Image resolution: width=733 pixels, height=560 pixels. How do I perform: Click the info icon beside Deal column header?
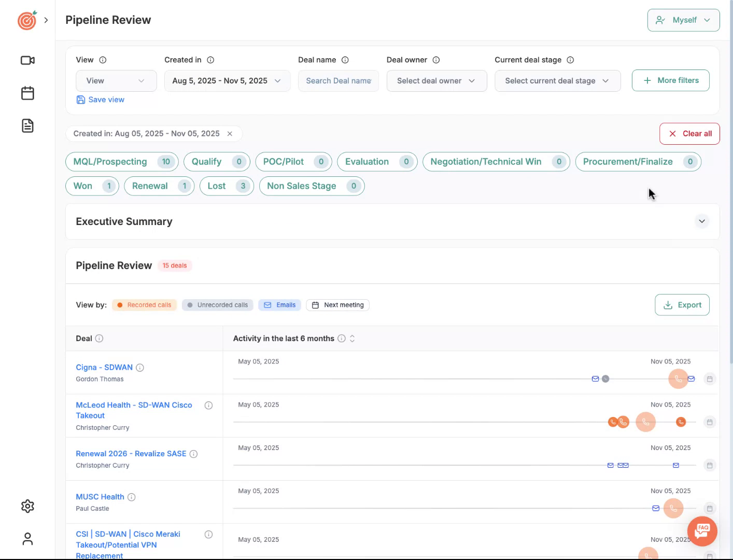point(99,339)
